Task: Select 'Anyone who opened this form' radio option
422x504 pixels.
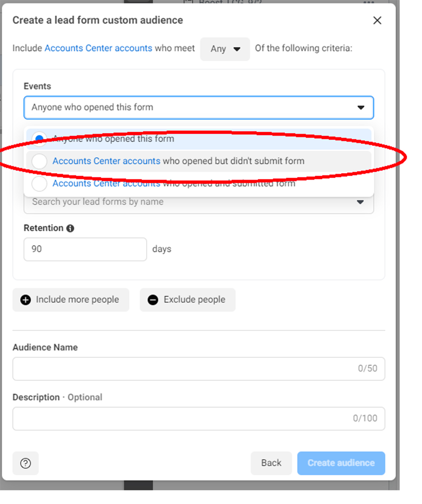Action: click(39, 139)
